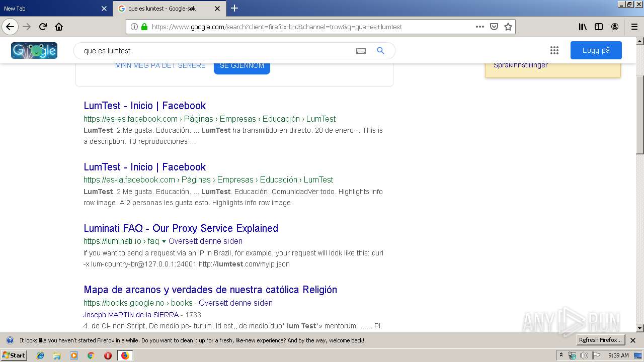Open 'Mapa de arcanos y verdades' result

coord(210,290)
